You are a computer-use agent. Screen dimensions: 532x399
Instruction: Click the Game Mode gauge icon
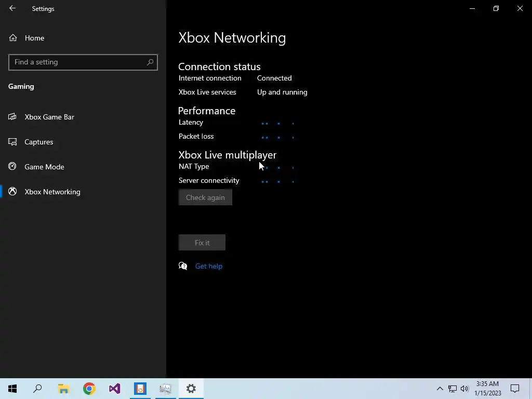12,166
